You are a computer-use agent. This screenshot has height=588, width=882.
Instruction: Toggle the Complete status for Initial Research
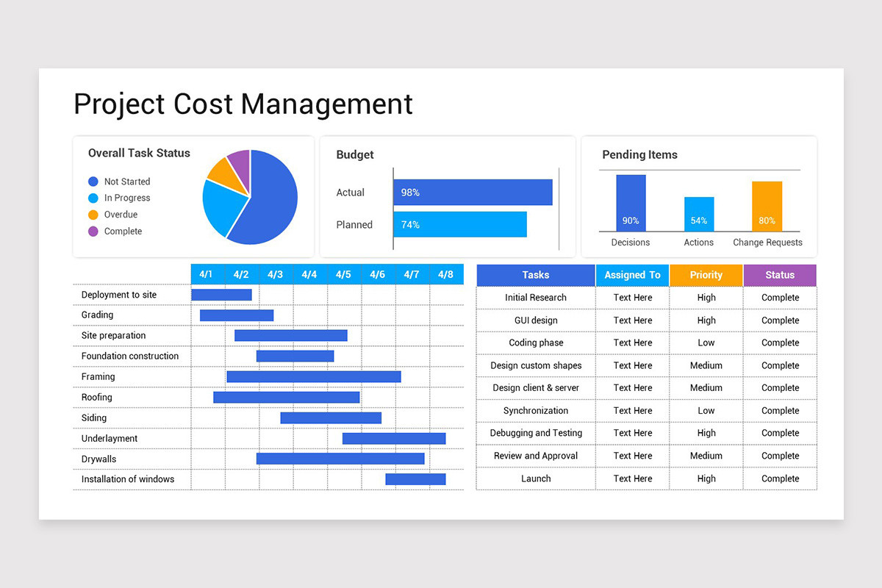[780, 297]
